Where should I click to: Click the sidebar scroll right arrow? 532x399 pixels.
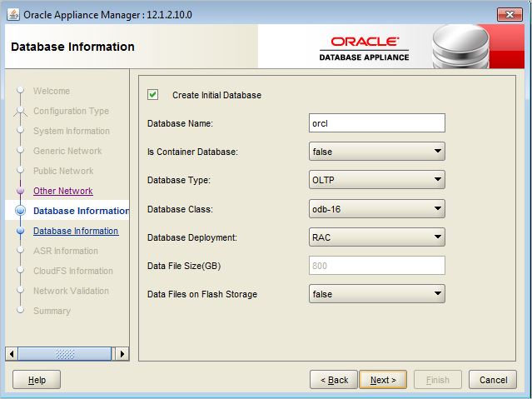[x=122, y=354]
